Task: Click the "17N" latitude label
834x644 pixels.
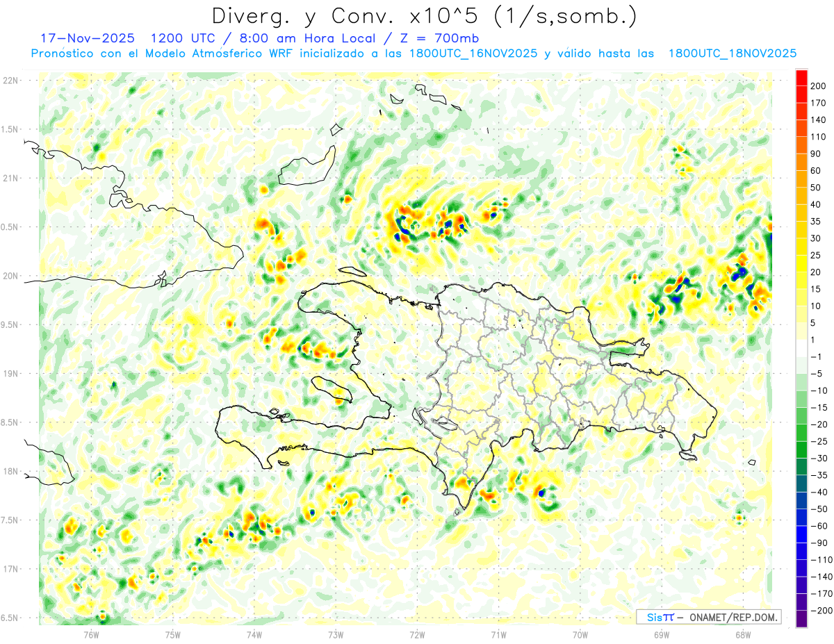Action: (x=10, y=569)
